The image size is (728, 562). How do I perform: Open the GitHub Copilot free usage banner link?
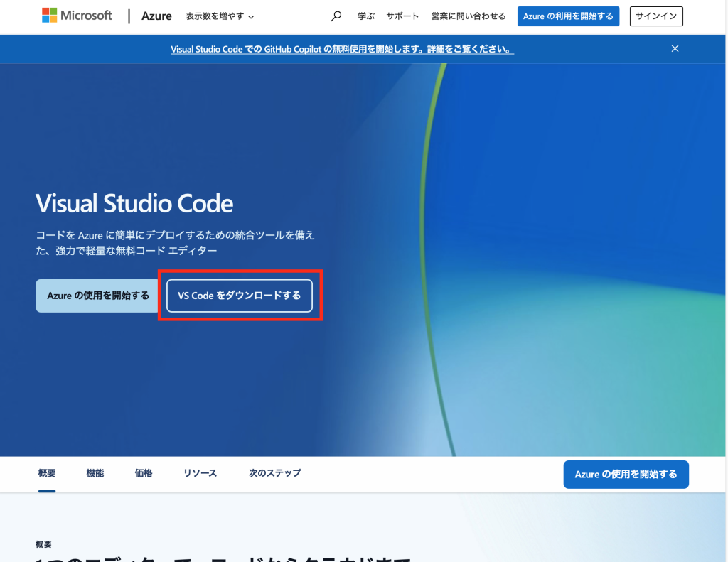point(342,50)
